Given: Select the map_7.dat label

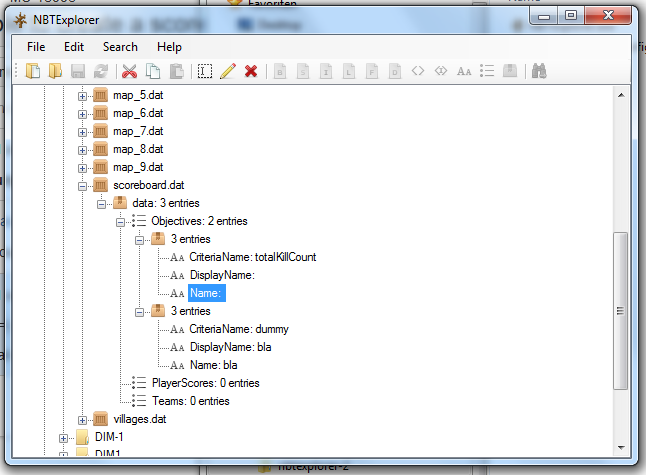Looking at the screenshot, I should pyautogui.click(x=138, y=131).
